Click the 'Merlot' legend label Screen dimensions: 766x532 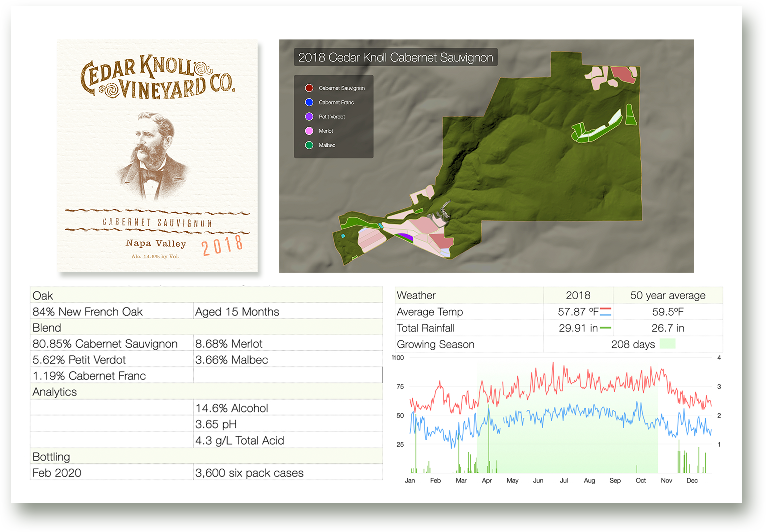[x=326, y=131]
